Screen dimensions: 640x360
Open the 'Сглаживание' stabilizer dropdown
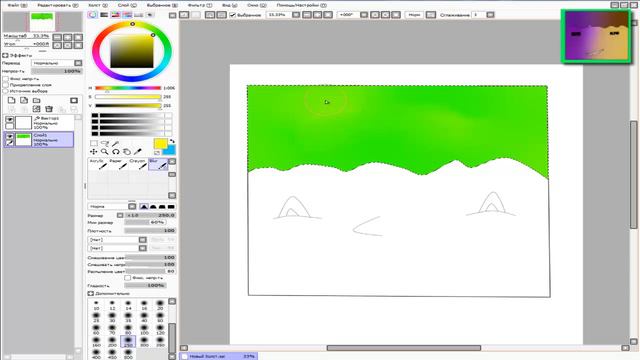(490, 15)
